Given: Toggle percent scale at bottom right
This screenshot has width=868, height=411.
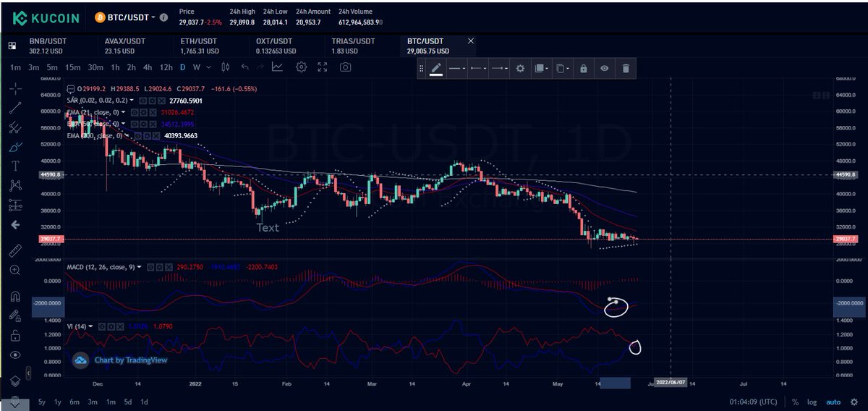Looking at the screenshot, I should tap(795, 402).
